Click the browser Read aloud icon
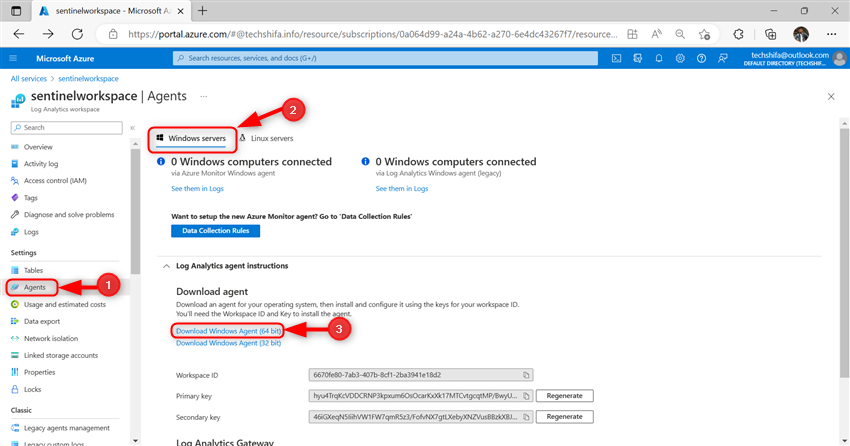Image resolution: width=850 pixels, height=446 pixels. [656, 34]
